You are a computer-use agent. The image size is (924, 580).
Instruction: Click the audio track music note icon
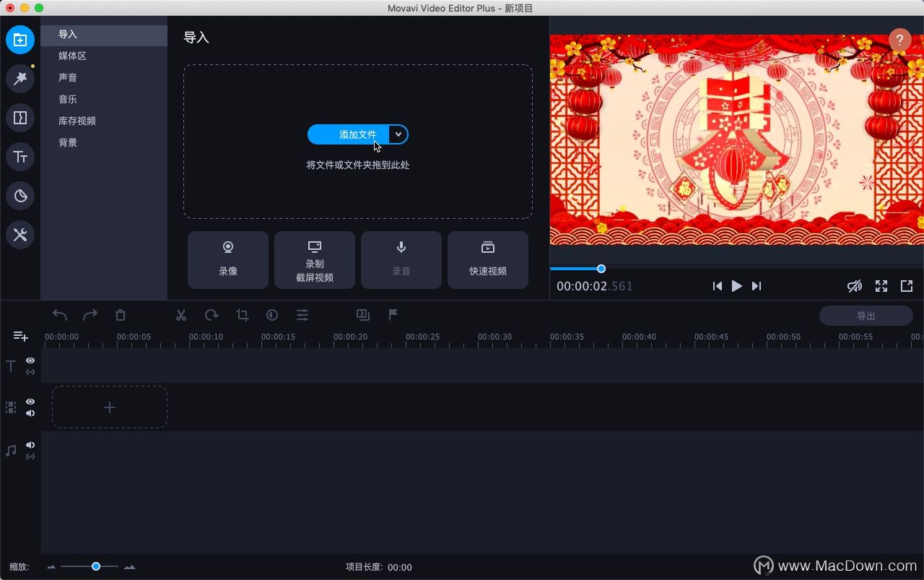11,451
